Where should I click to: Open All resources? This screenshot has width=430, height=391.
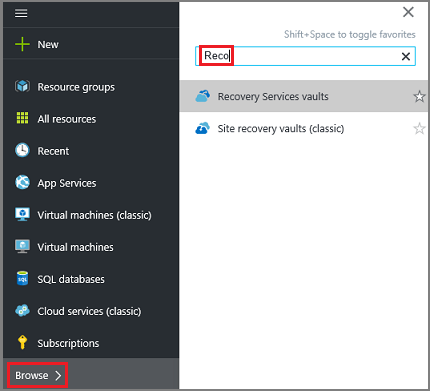click(x=91, y=119)
